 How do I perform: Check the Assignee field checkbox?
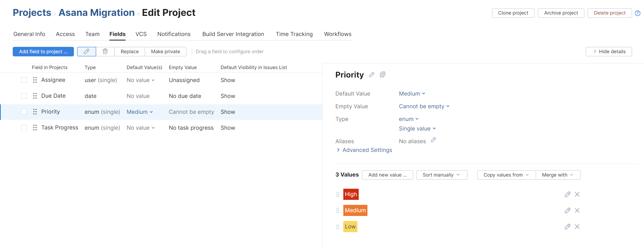tap(24, 80)
